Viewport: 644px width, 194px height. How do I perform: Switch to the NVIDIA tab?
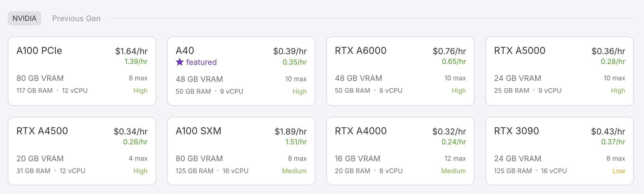click(24, 18)
